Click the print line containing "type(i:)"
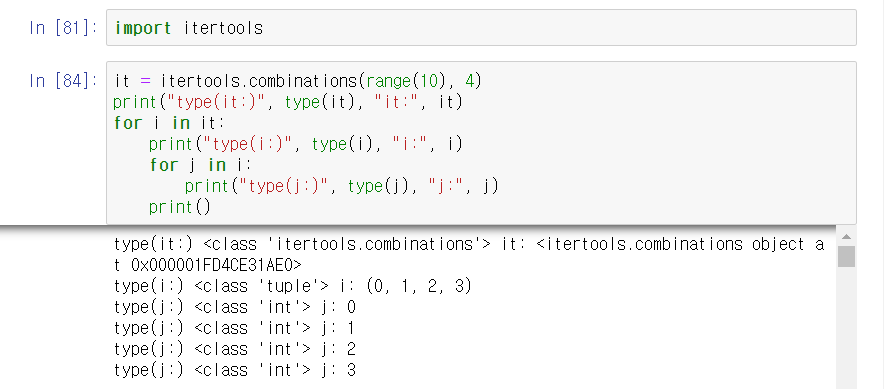Image resolution: width=884 pixels, height=389 pixels. point(306,144)
